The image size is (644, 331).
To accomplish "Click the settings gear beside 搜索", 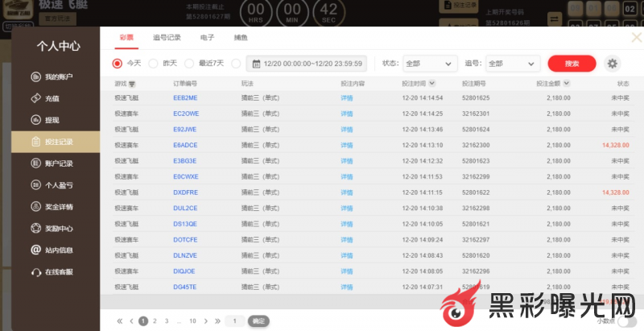I will (612, 64).
